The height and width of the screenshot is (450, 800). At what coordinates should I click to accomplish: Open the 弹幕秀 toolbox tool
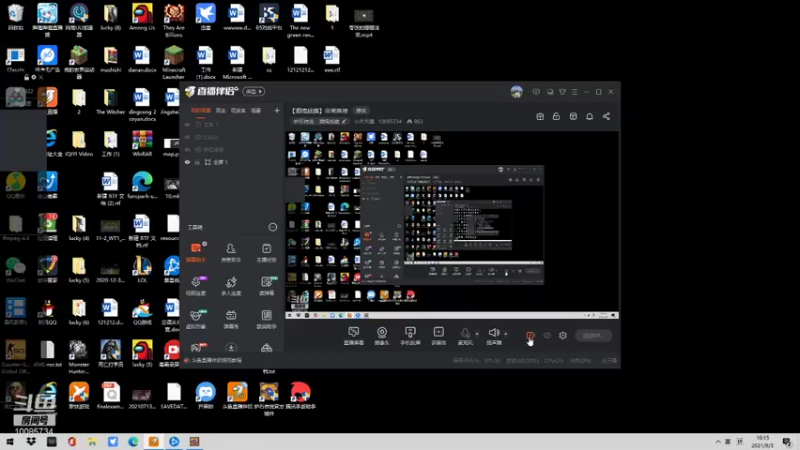[x=231, y=319]
